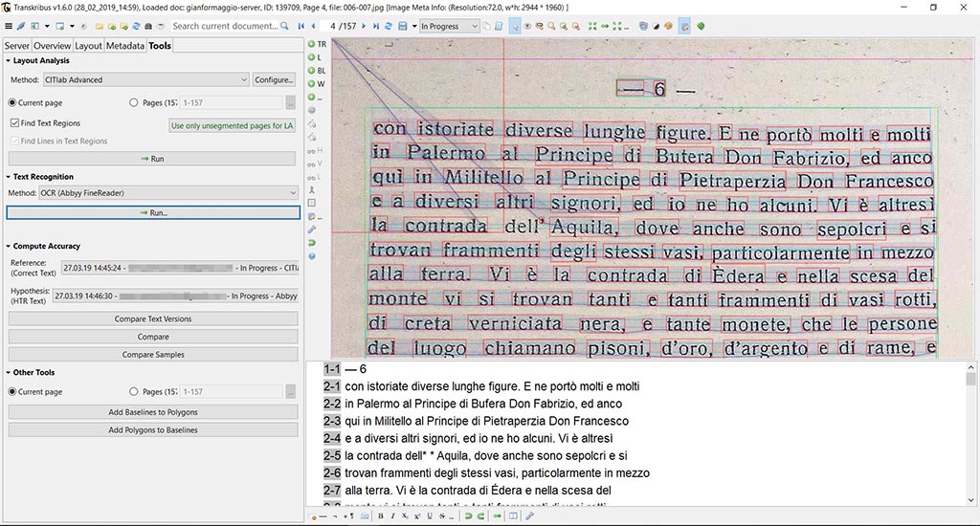Click the Configure... button
Viewport: 980px width, 526px height.
274,80
